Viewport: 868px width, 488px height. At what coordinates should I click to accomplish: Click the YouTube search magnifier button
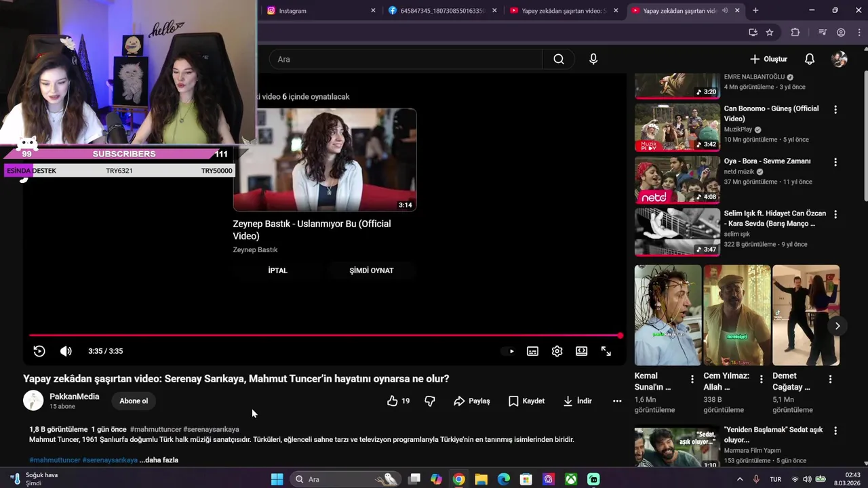click(x=559, y=59)
